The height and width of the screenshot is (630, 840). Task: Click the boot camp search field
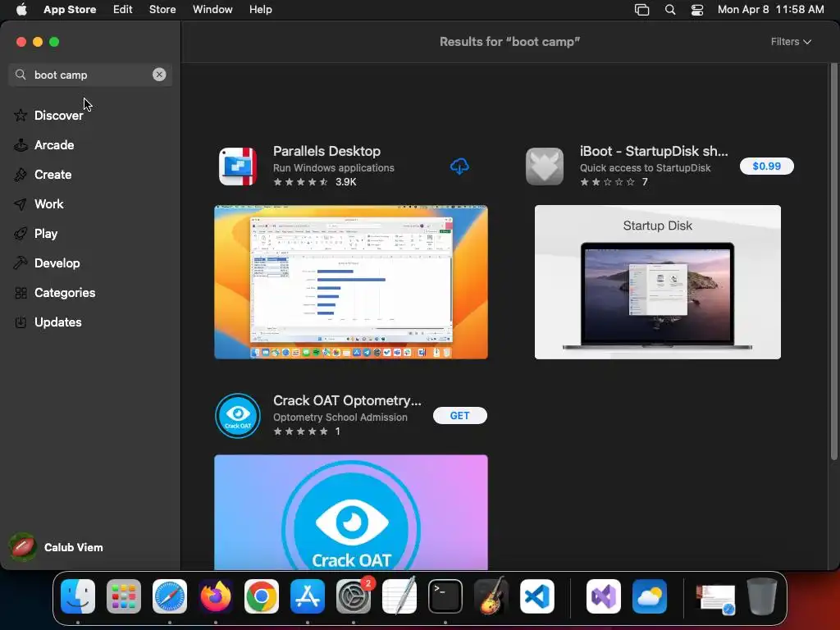[x=90, y=75]
